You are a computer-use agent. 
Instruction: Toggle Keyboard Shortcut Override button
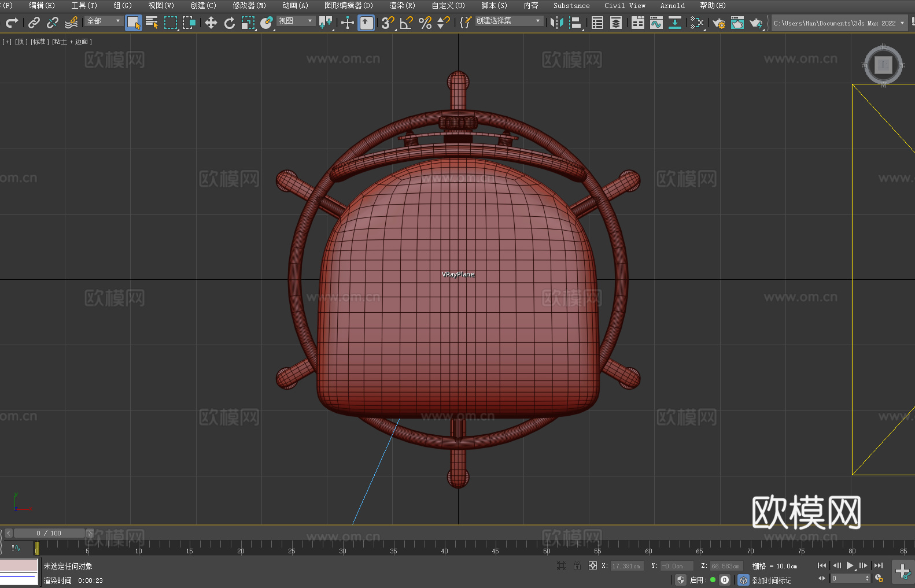[x=366, y=23]
